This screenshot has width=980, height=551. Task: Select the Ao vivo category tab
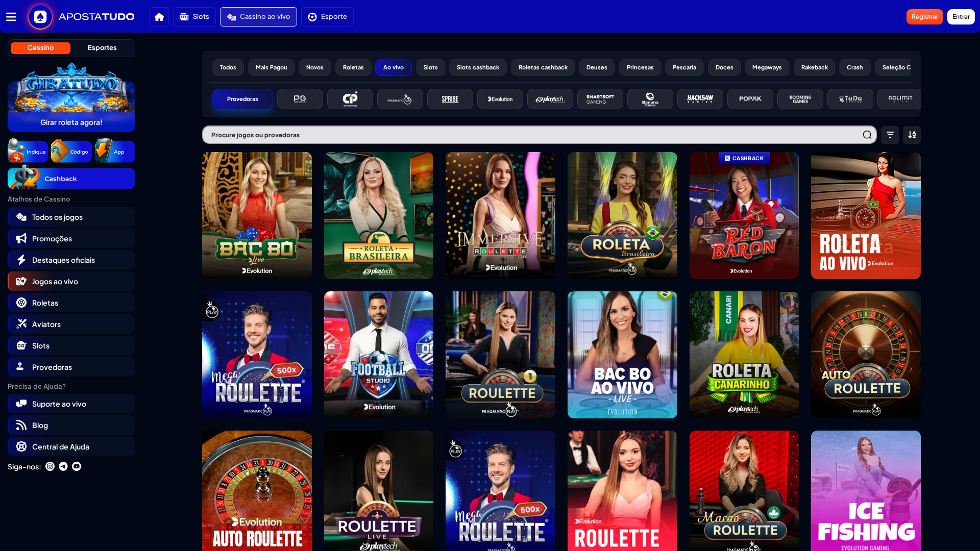point(394,67)
